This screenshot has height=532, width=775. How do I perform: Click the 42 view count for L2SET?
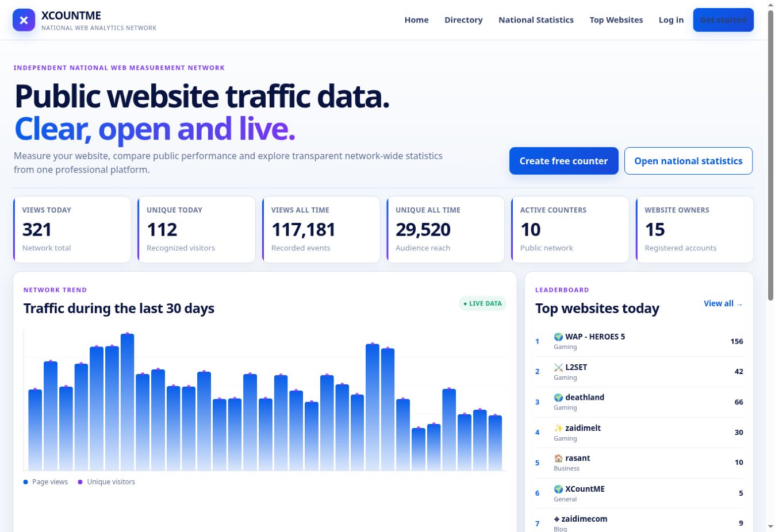(739, 372)
